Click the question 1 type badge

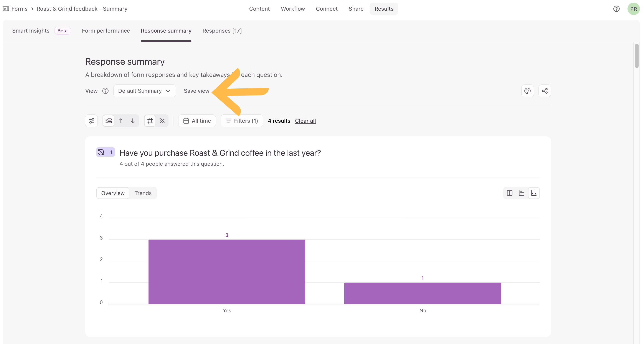106,152
